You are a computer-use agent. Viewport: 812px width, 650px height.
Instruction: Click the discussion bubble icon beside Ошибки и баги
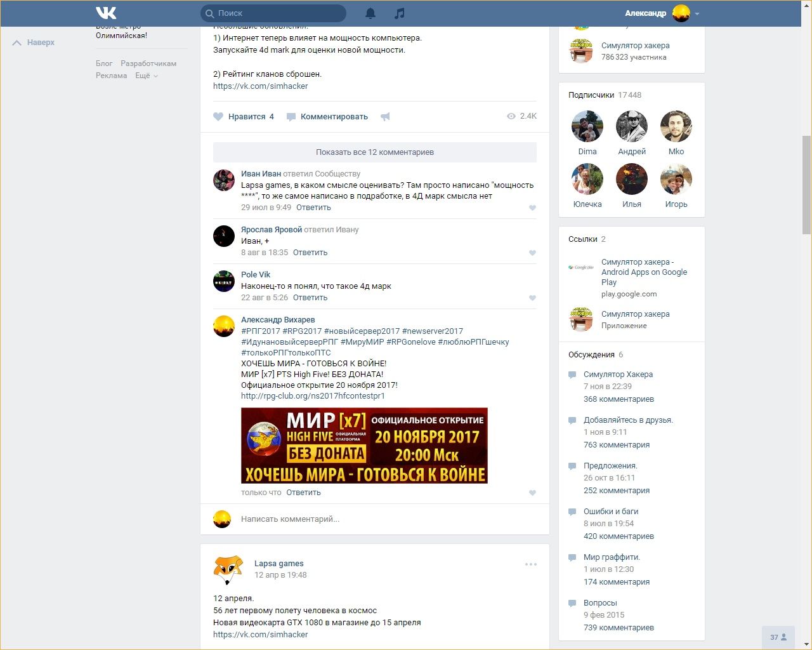pos(572,512)
